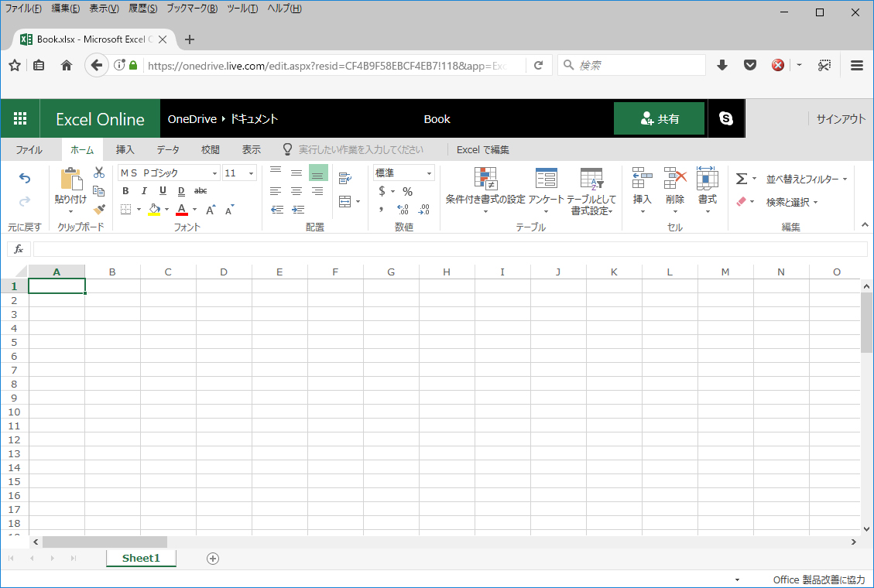Click the Redo arrow in ribbon
Viewport: 874px width, 588px height.
[x=25, y=201]
